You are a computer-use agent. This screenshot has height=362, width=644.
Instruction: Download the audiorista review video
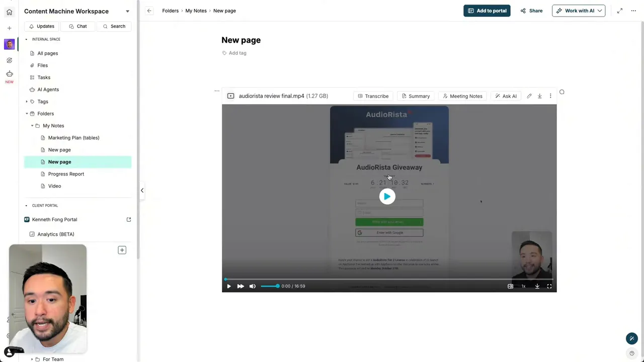(539, 96)
